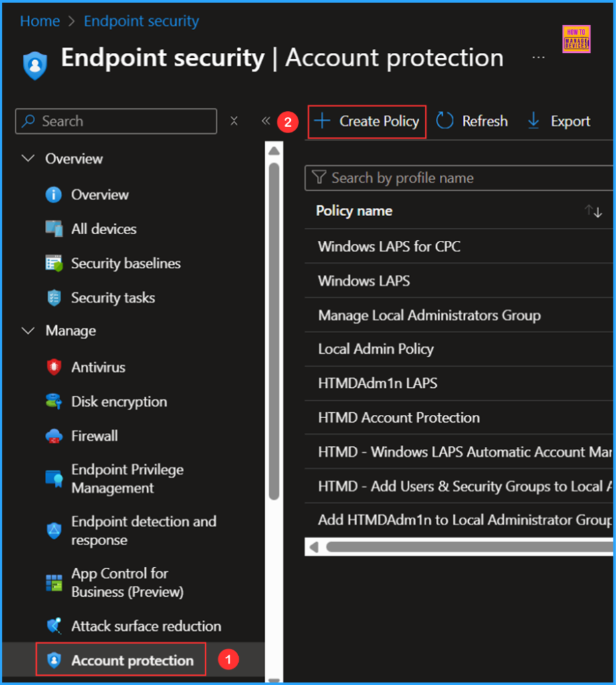The width and height of the screenshot is (616, 685).
Task: Open Add HTMDAdm1n to Local Administrator Group policy
Action: [x=466, y=520]
